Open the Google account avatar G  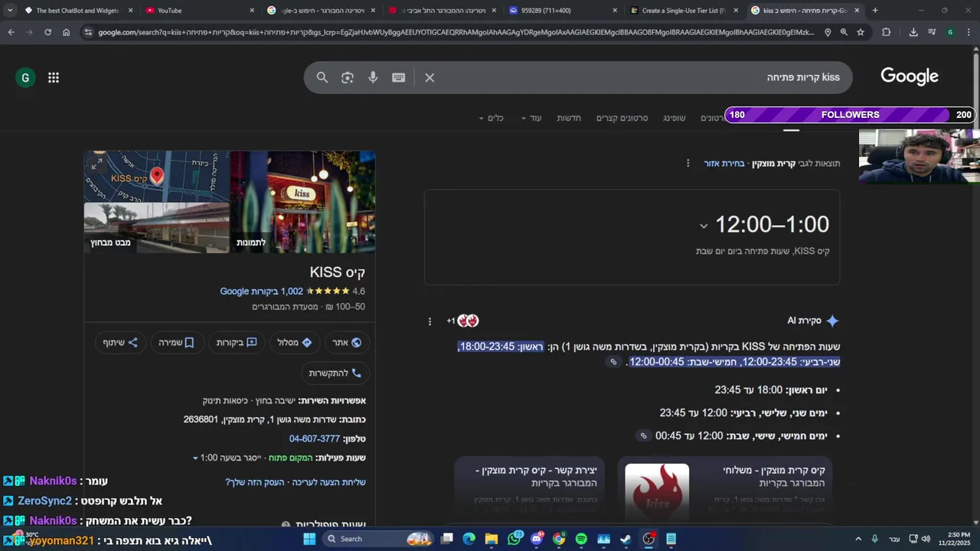click(25, 77)
